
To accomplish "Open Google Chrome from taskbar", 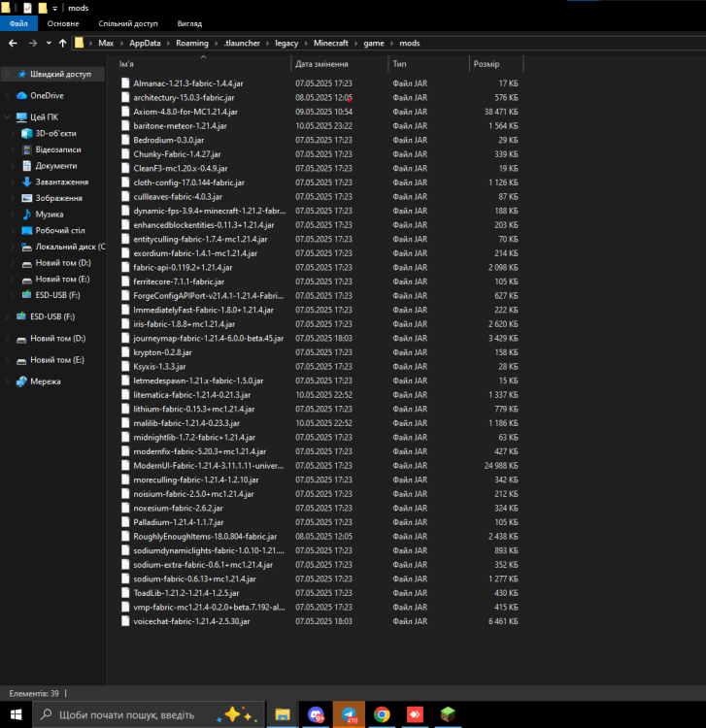I will [x=382, y=714].
